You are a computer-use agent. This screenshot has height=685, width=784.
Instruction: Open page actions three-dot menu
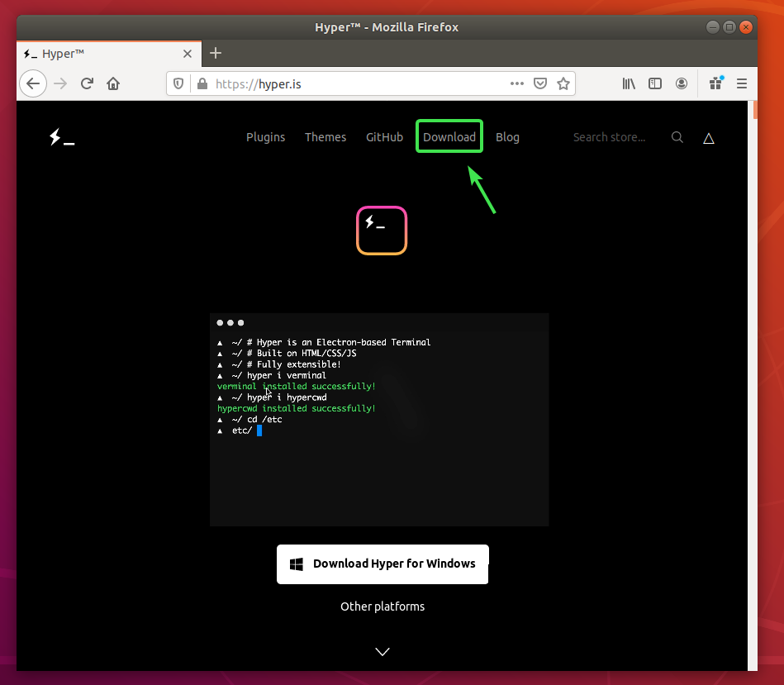tap(517, 83)
